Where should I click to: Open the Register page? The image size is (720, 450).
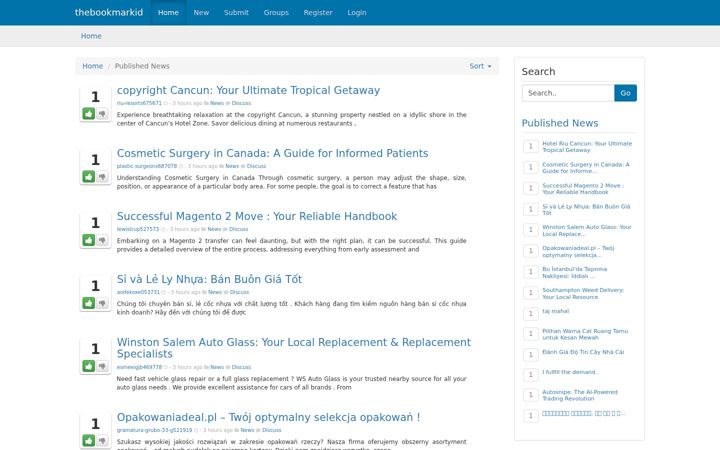318,12
